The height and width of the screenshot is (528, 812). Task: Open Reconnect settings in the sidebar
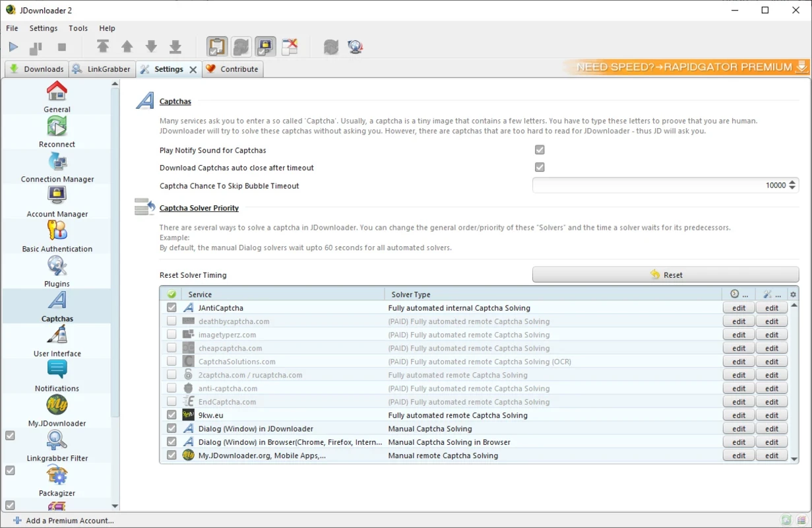click(x=57, y=132)
